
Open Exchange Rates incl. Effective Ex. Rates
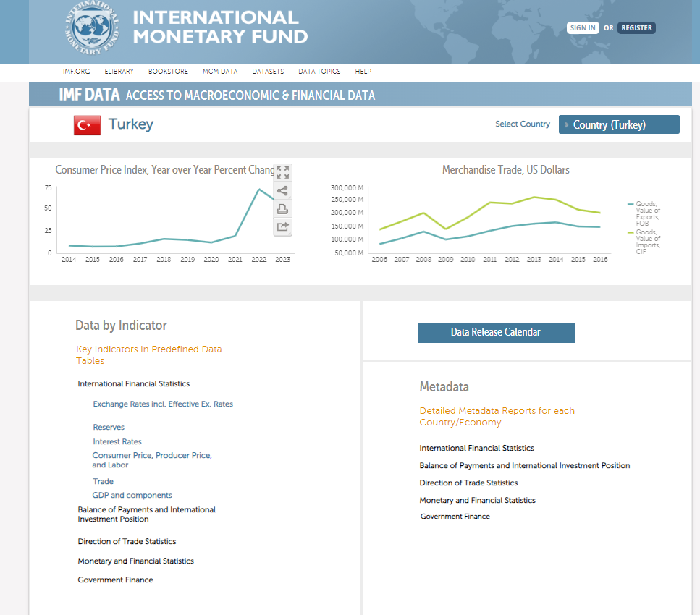[163, 404]
